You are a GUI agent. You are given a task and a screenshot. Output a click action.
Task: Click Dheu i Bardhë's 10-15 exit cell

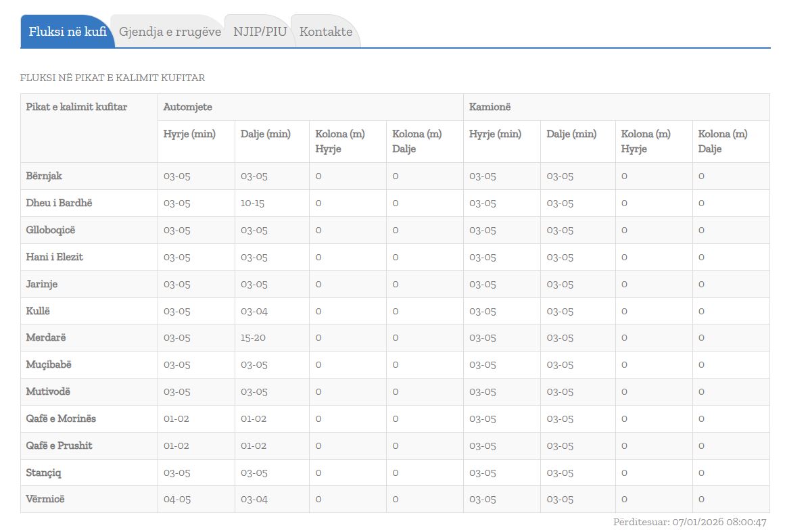(x=252, y=203)
